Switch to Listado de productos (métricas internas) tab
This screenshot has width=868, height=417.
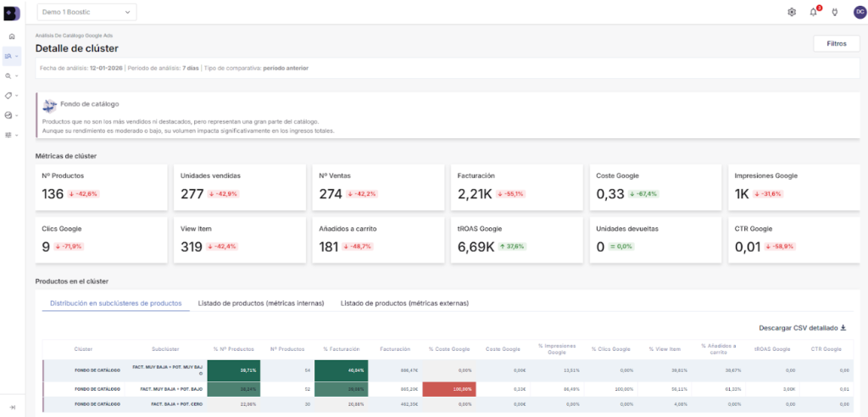[x=264, y=303]
